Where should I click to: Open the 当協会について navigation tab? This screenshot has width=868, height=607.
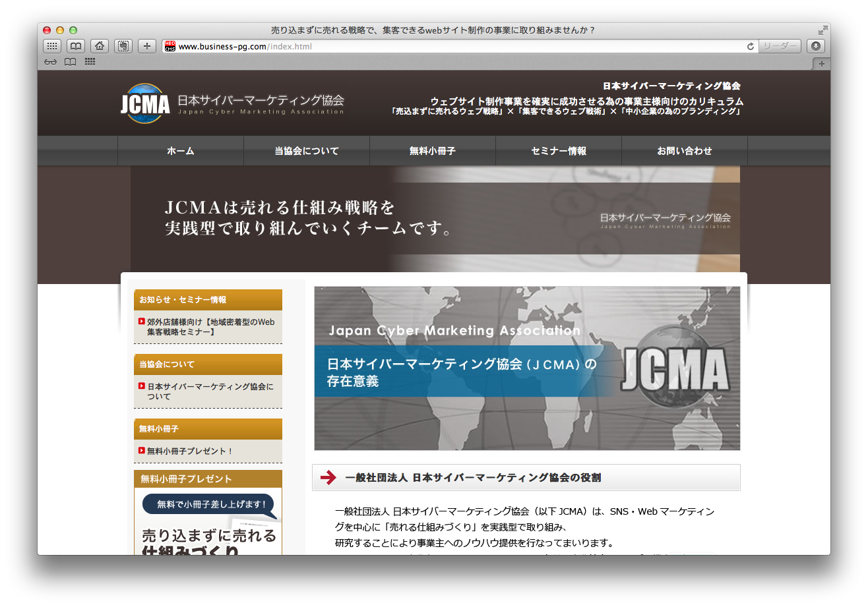pos(307,151)
